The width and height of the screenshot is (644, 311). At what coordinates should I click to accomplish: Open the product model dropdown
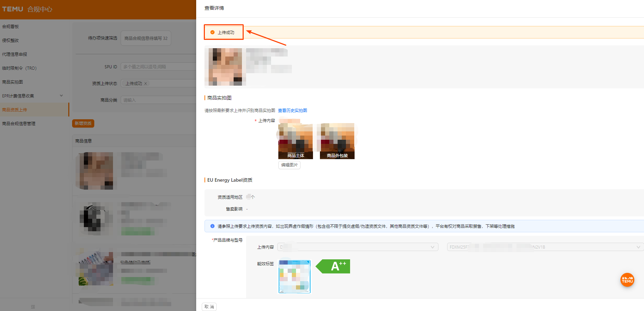(x=545, y=247)
